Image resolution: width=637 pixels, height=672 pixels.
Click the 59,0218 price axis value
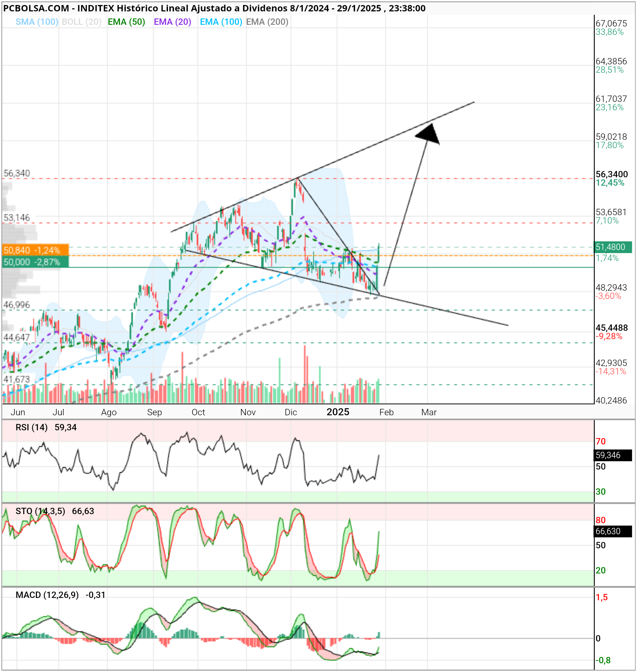click(611, 136)
